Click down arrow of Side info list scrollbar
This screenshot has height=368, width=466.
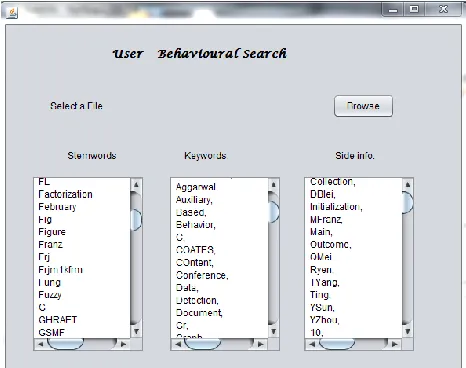(x=408, y=331)
